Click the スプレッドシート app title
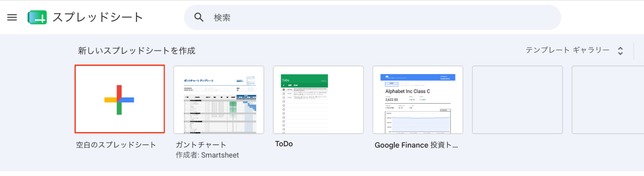 pyautogui.click(x=98, y=17)
